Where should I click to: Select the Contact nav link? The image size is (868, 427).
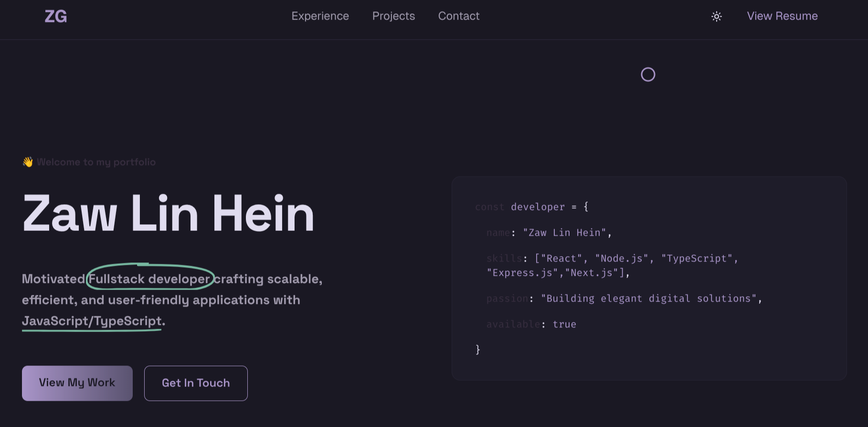[458, 16]
